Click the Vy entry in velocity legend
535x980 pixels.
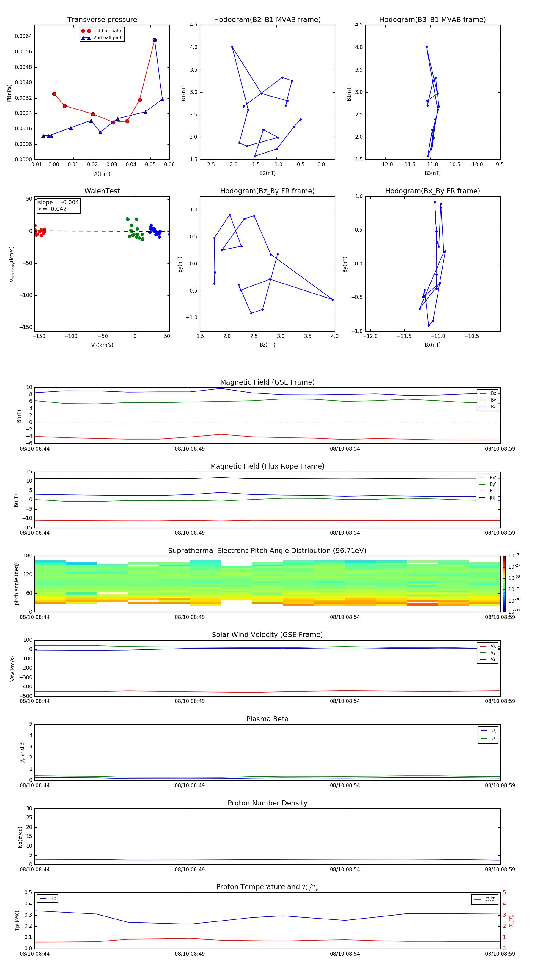pos(488,653)
